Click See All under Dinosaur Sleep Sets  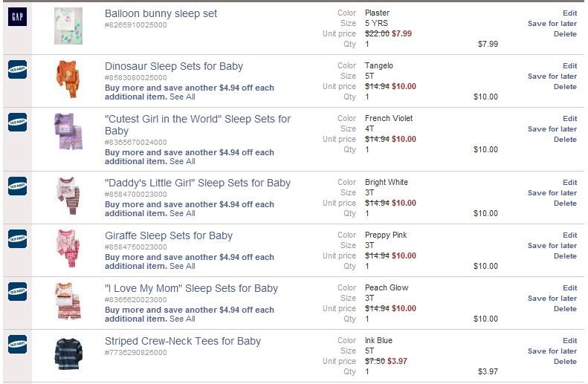tap(182, 97)
